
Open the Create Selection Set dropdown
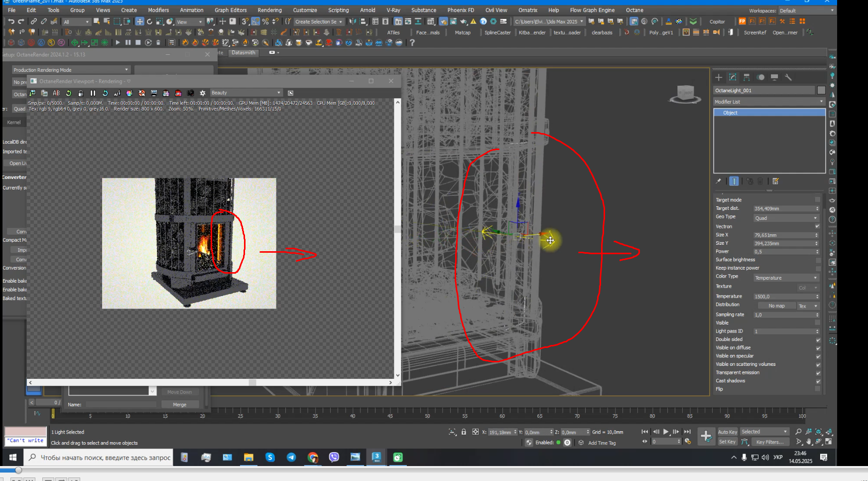(319, 21)
